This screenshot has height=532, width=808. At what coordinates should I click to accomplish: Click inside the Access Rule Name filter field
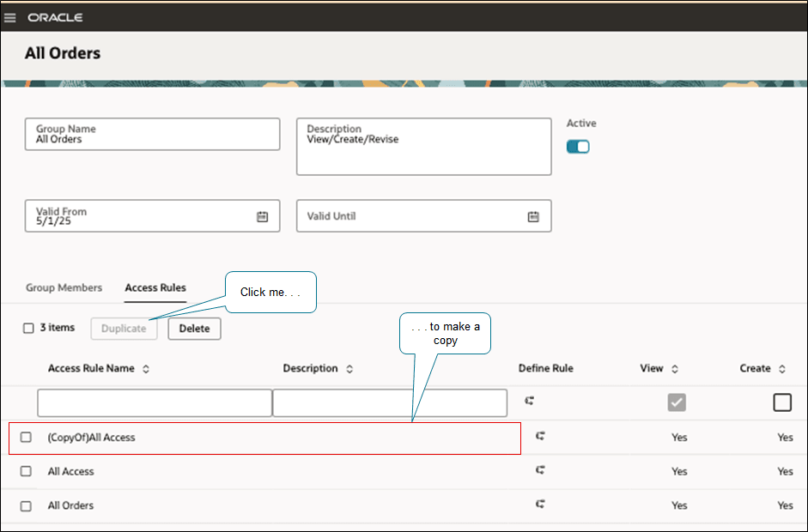(x=154, y=402)
